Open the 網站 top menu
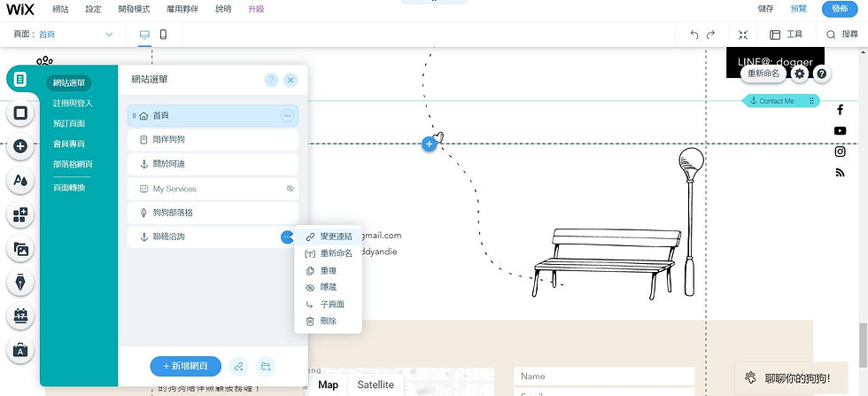The image size is (868, 396). pos(61,10)
